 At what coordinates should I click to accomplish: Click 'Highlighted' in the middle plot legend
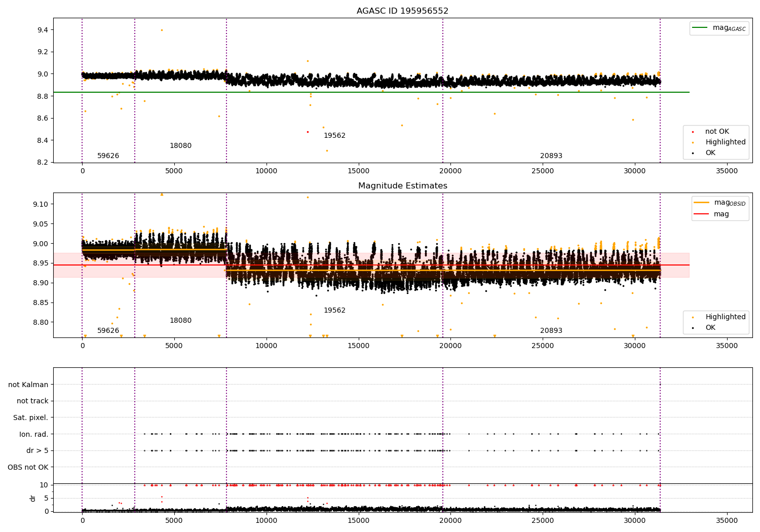pyautogui.click(x=725, y=317)
